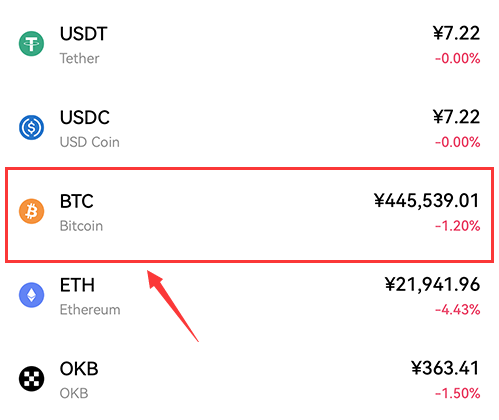Click the orange Bitcoin coin icon

[x=31, y=211]
